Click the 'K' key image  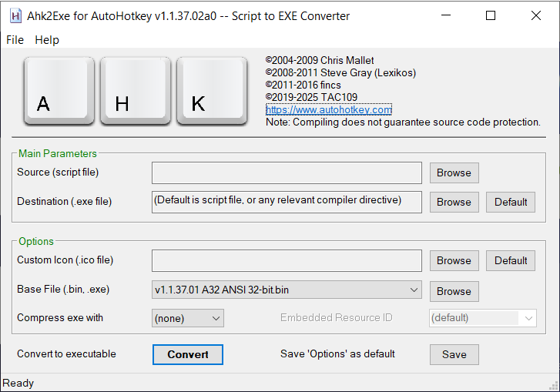pos(212,91)
